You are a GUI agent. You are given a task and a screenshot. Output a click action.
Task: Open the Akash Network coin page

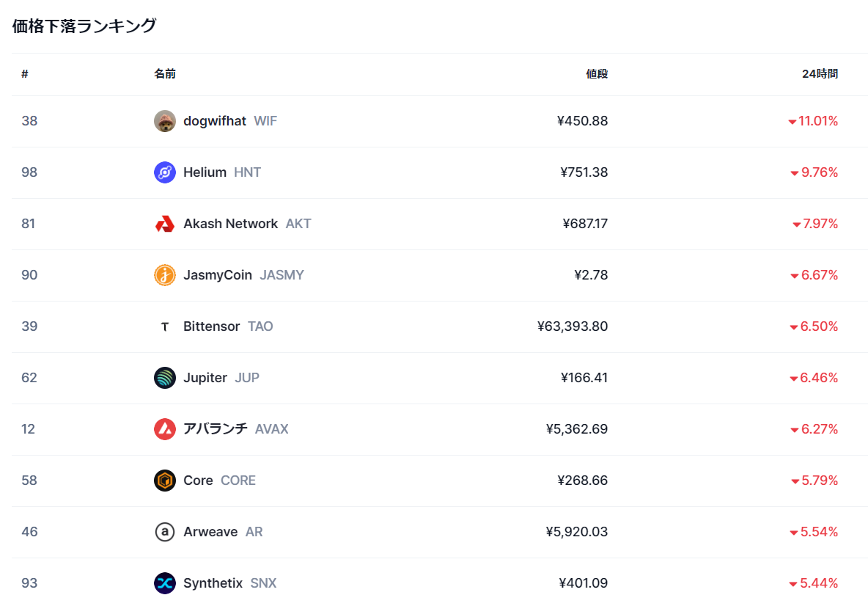[x=230, y=224]
